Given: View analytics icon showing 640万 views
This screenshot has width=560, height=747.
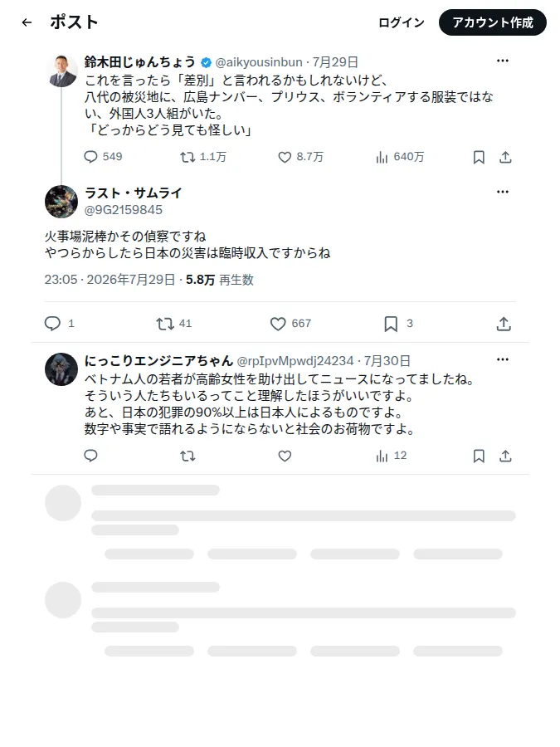Looking at the screenshot, I should pos(382,157).
